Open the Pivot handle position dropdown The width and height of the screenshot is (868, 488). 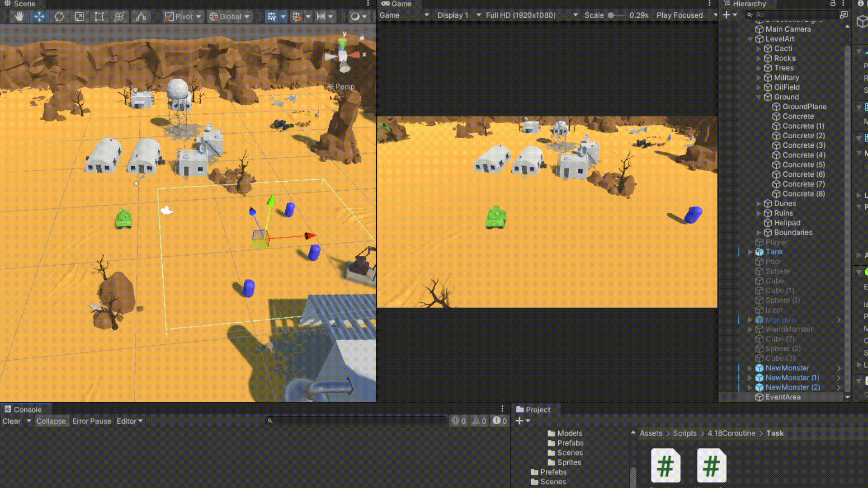click(183, 17)
